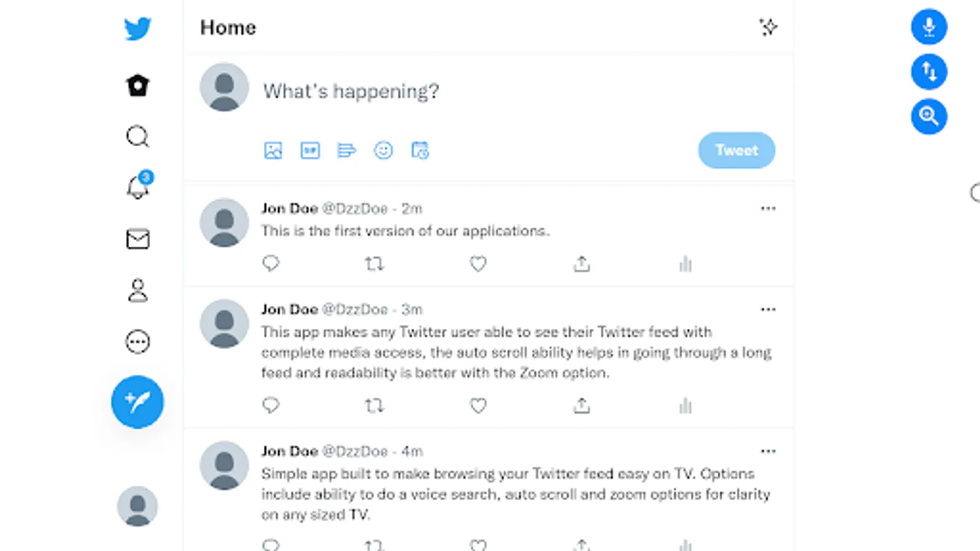Toggle the auto scroll arrows button
The height and width of the screenshot is (551, 980).
(x=929, y=72)
